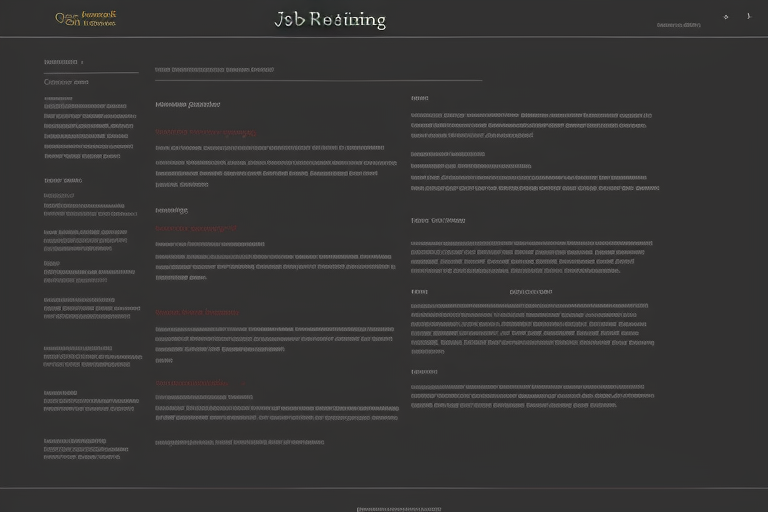Viewport: 768px width, 512px height.
Task: Select the sidebar item just below the divider
Action: pos(66,82)
